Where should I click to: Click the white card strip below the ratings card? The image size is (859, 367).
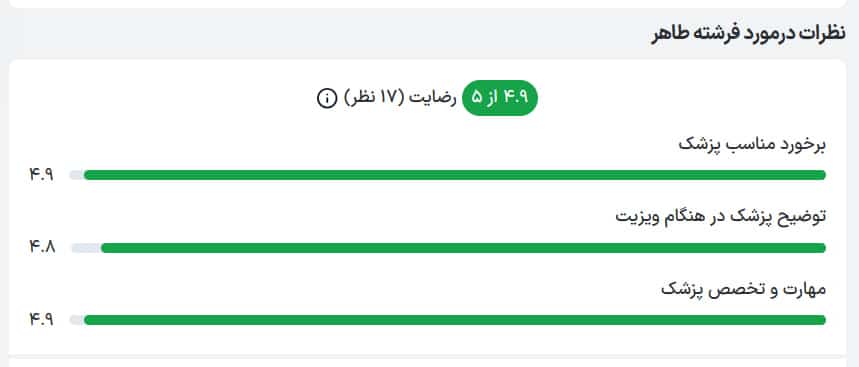pyautogui.click(x=427, y=362)
